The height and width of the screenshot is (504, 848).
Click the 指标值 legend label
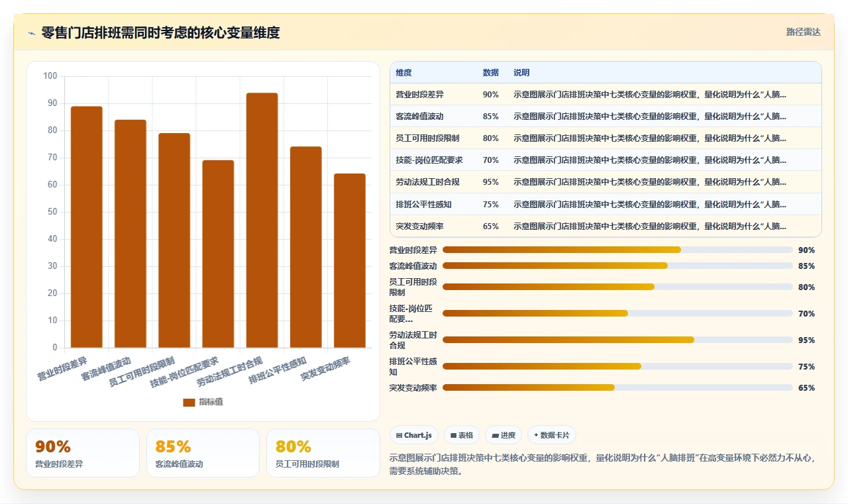(x=211, y=402)
